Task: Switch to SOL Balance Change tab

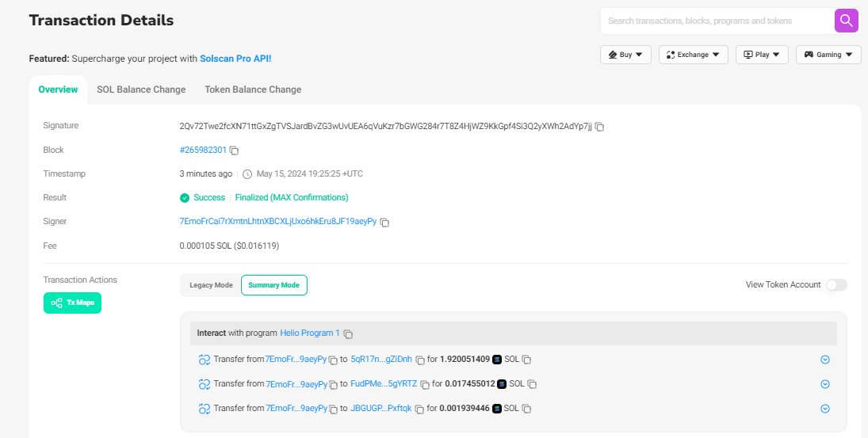Action: [x=141, y=90]
